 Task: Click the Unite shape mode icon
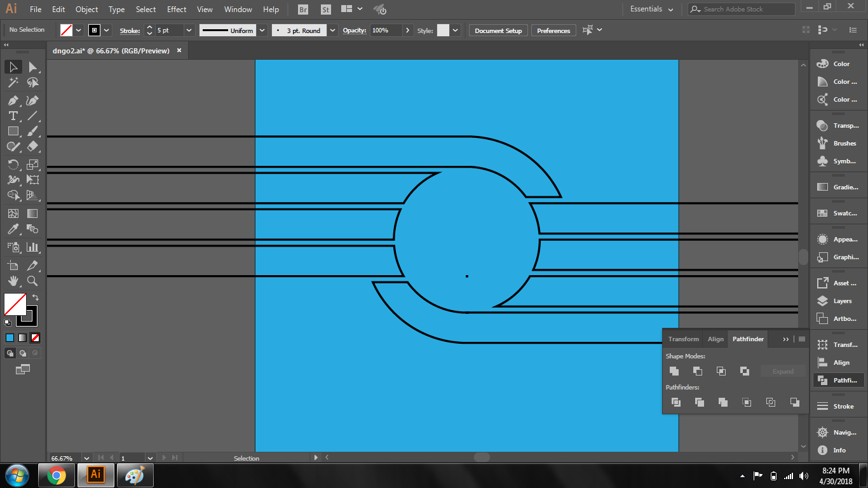[674, 371]
